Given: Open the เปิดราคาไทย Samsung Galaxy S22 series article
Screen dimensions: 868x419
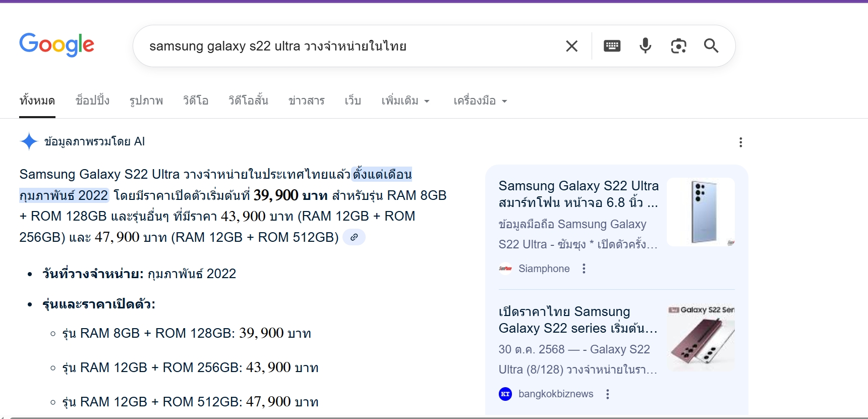Looking at the screenshot, I should [578, 320].
